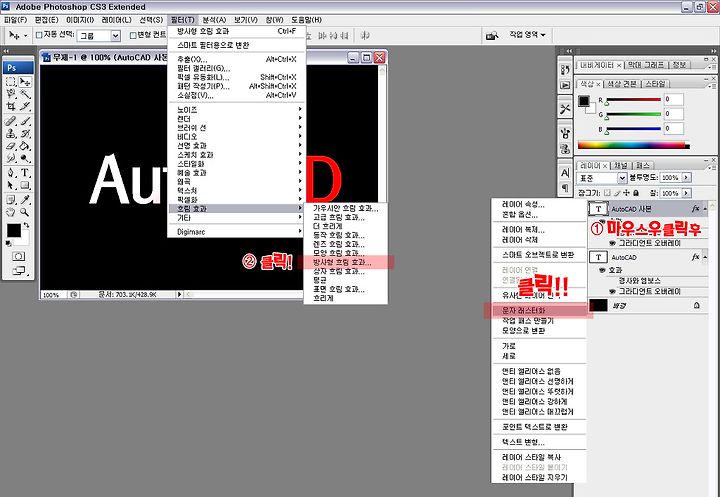The width and height of the screenshot is (720, 497).
Task: Select the Path Selection arrow tool
Action: (x=11, y=186)
